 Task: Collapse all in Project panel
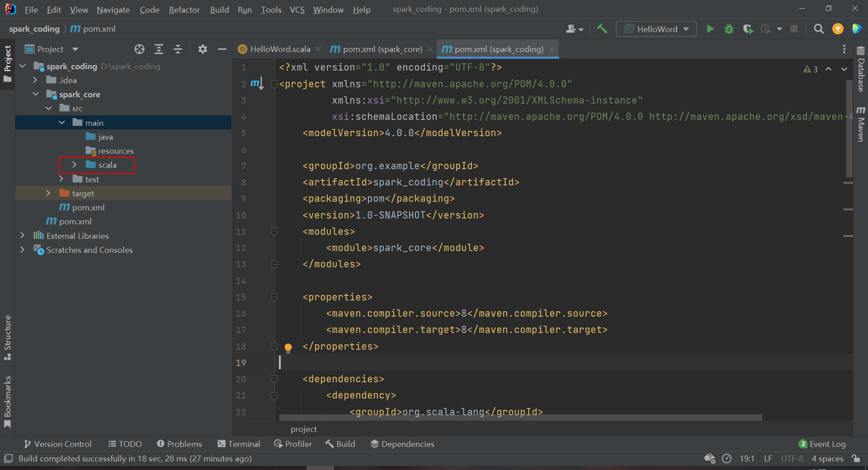(178, 49)
